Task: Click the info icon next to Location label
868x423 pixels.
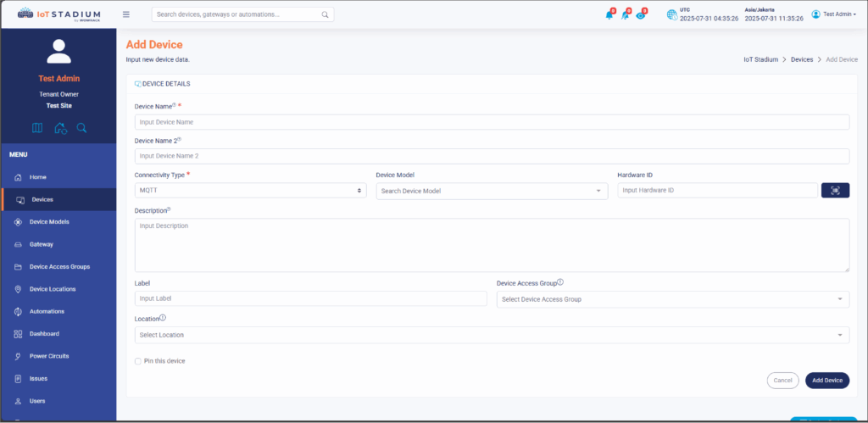Action: 163,319
